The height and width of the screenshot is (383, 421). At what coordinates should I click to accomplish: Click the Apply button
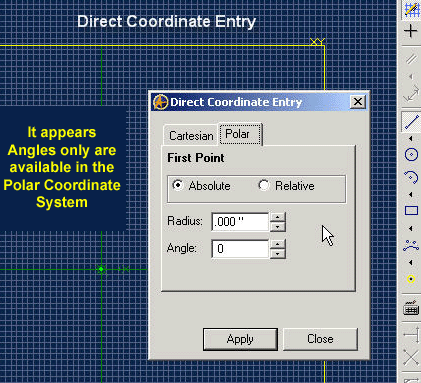pyautogui.click(x=240, y=339)
